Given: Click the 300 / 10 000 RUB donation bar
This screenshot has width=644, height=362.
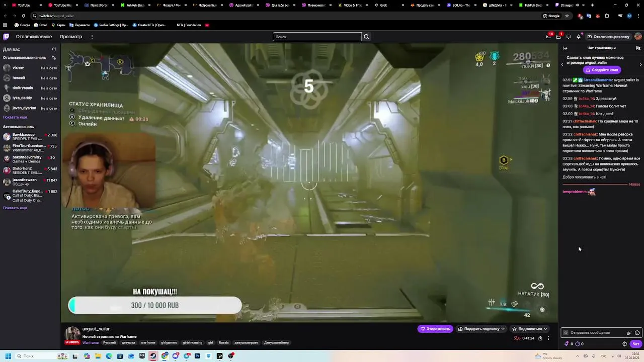Looking at the screenshot, I should click(x=155, y=305).
